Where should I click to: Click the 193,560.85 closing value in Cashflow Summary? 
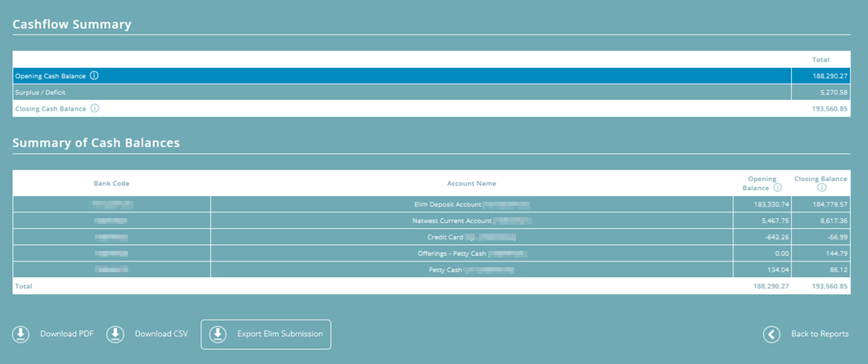point(829,109)
